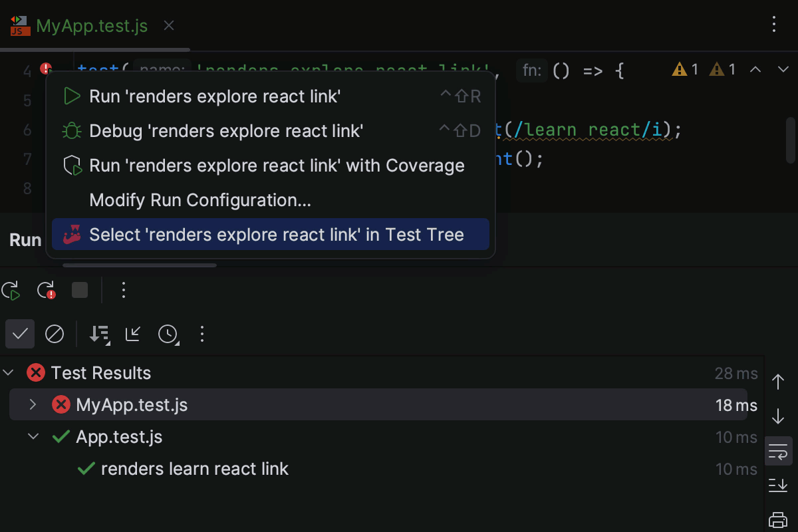This screenshot has width=798, height=532.
Task: Toggle show passed tests filter
Action: click(19, 334)
